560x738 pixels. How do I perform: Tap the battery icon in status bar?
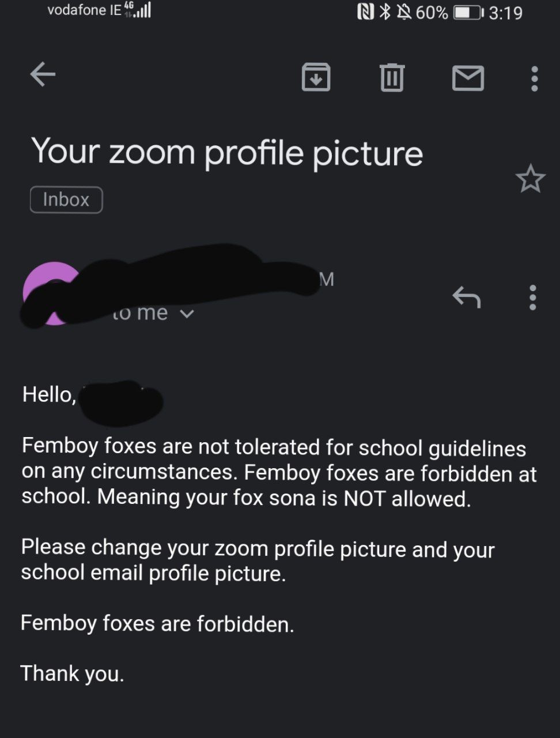468,13
